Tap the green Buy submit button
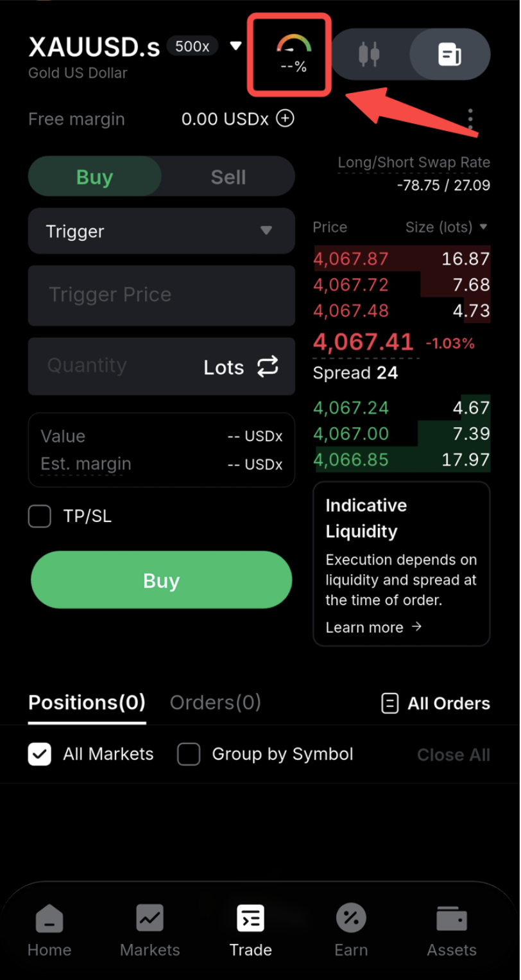 [x=162, y=580]
